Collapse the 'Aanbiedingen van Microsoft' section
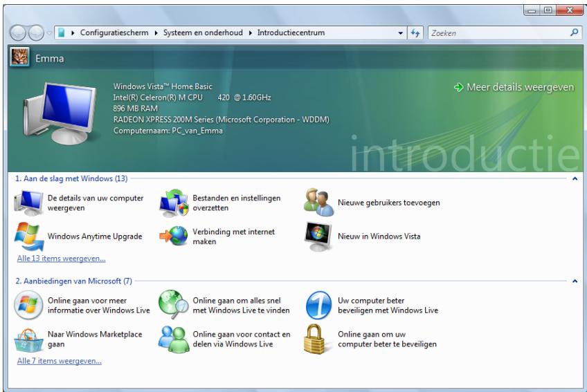 (575, 281)
